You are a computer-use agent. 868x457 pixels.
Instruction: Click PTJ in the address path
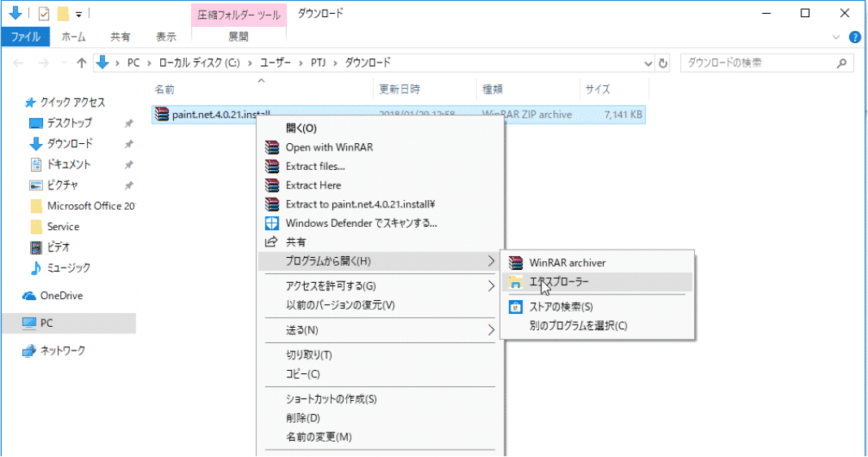[319, 63]
